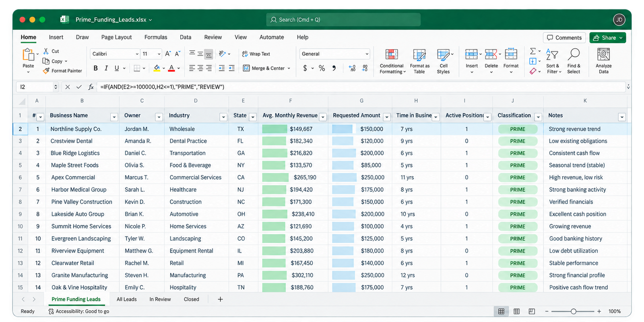Click the Insert cells icon

click(471, 54)
